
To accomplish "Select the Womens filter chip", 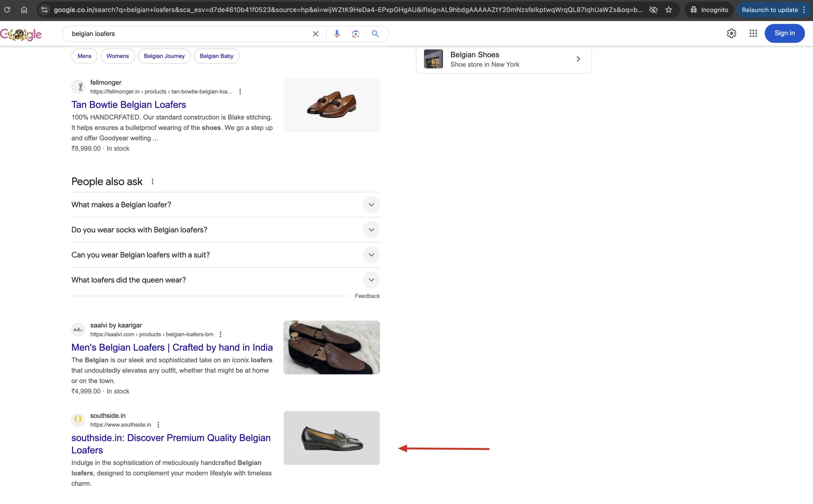I will click(x=117, y=56).
